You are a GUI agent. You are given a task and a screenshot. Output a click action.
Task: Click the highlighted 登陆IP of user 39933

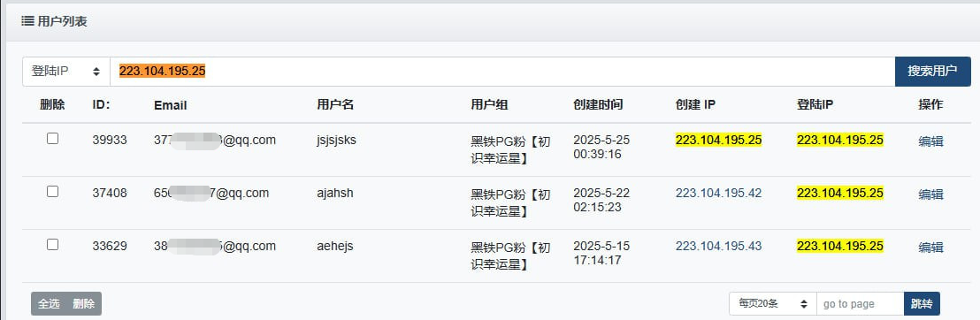840,140
